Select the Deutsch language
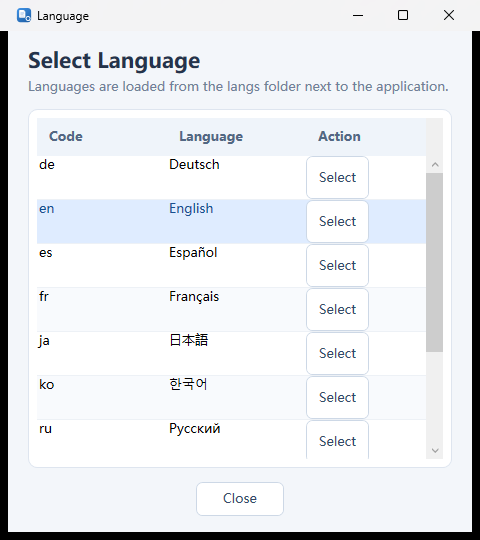 pyautogui.click(x=337, y=177)
